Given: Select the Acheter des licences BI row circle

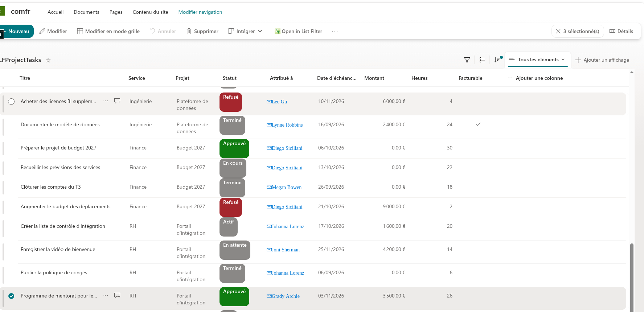Looking at the screenshot, I should (11, 102).
